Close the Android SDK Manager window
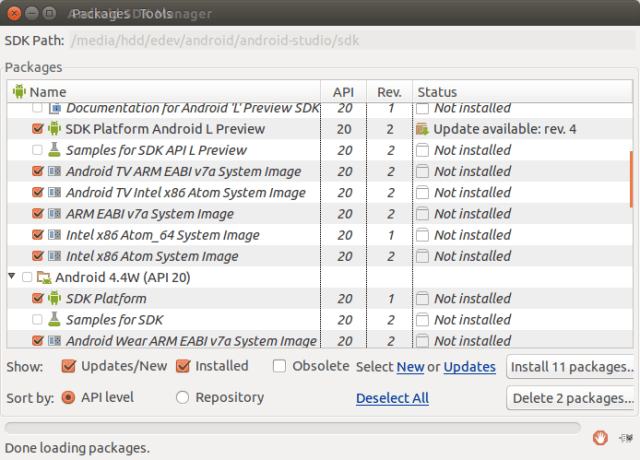 click(14, 13)
